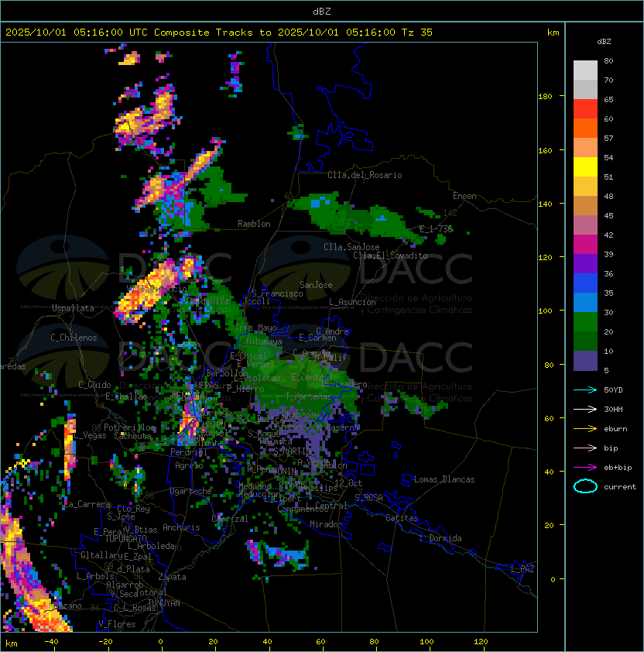Click the Ramblon map label

[x=254, y=224]
